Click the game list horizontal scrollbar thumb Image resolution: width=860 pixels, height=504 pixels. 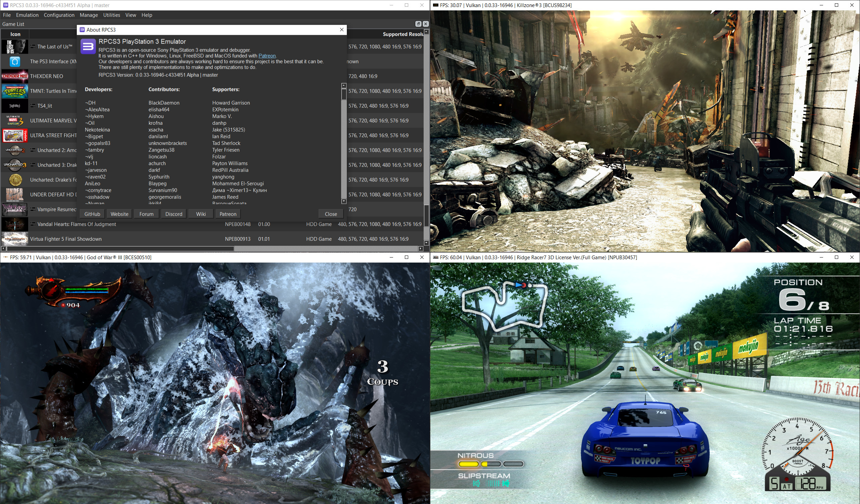(120, 248)
